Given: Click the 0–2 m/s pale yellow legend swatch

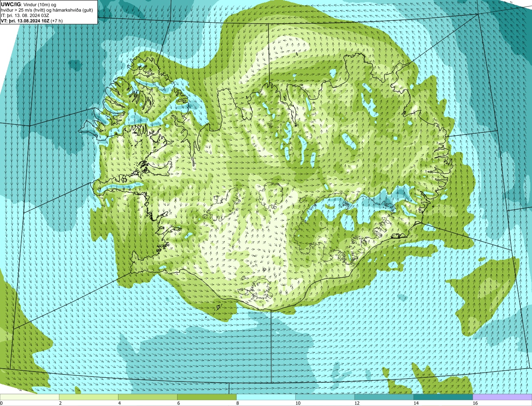Looking at the screenshot, I should 30,397.
